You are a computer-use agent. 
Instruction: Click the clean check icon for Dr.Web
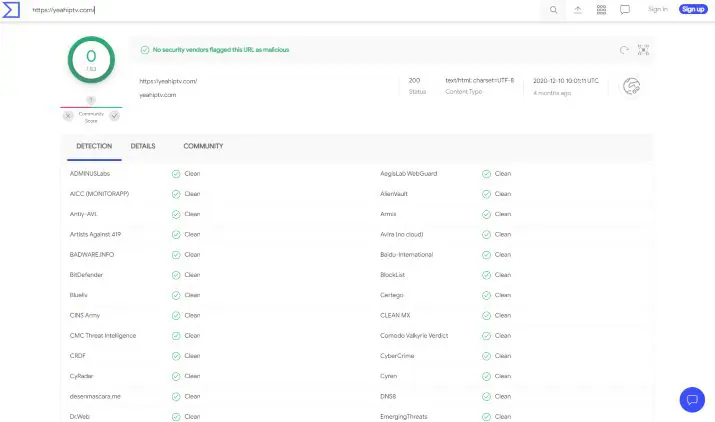(176, 417)
